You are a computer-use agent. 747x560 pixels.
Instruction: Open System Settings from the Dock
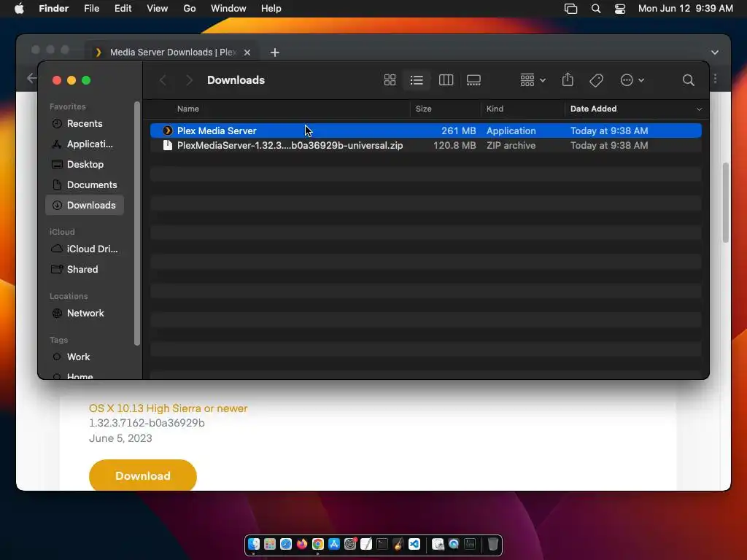click(x=350, y=544)
